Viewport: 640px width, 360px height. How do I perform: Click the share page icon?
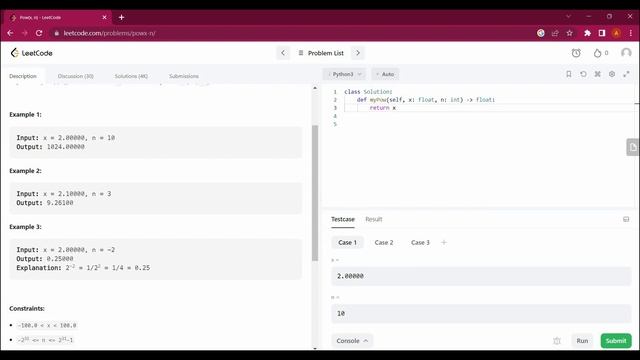(555, 33)
